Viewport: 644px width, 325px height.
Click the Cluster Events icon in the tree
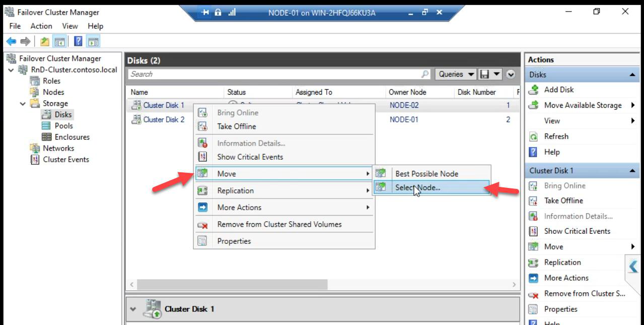(x=35, y=160)
